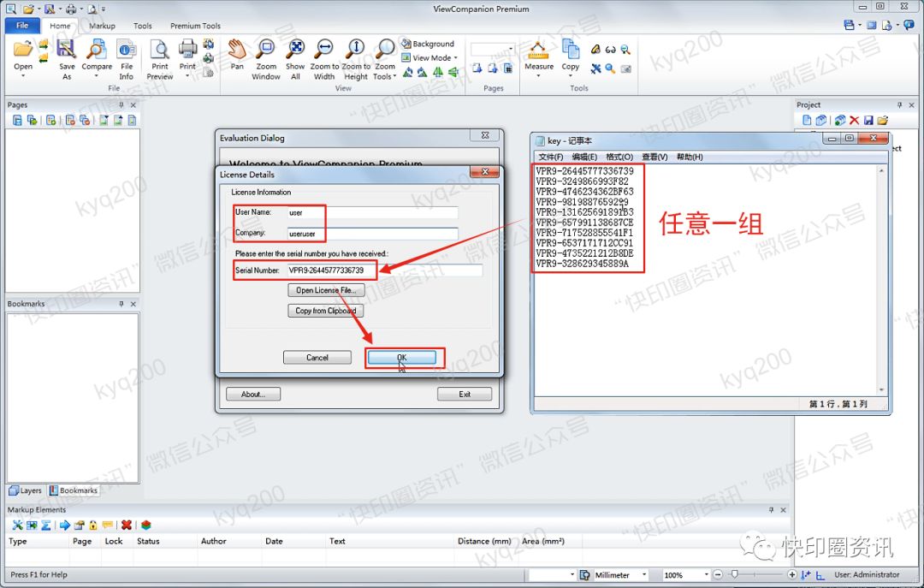Viewport: 924px width, 588px height.
Task: Click the Notepad vertical scrollbar
Action: tap(881, 280)
